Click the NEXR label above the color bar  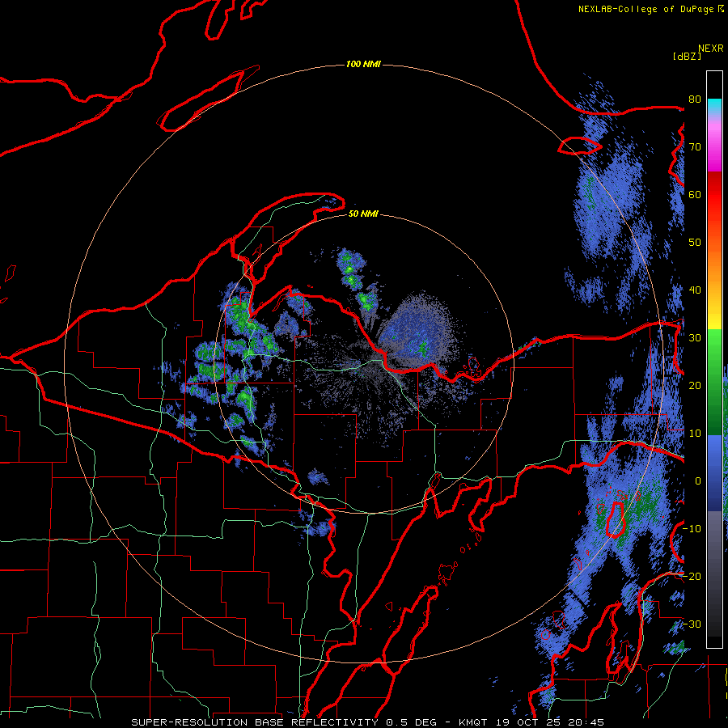coord(711,49)
